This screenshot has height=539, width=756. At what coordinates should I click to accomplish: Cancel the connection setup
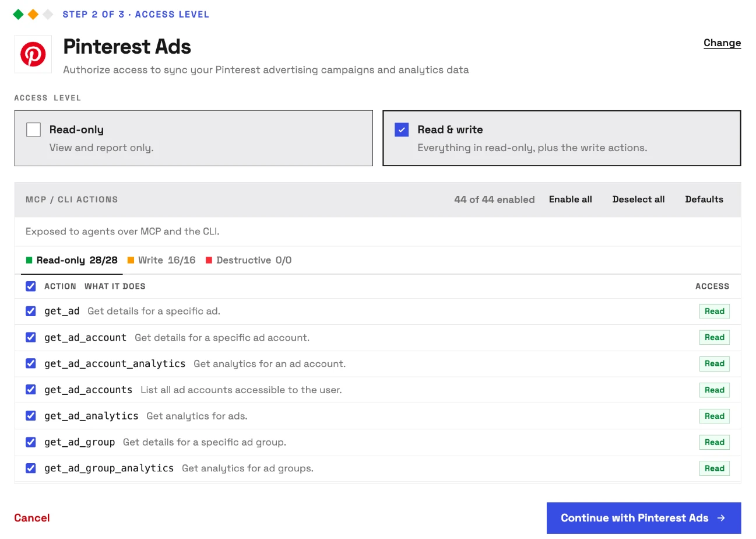pyautogui.click(x=32, y=518)
